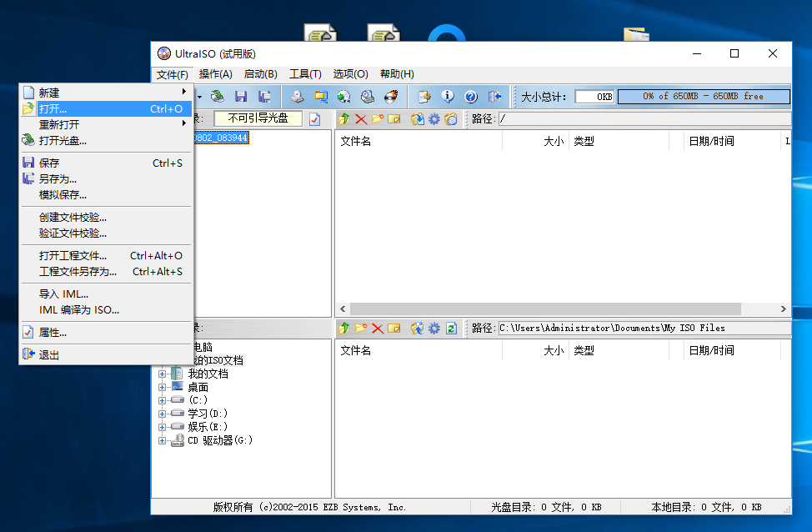Choose 另存为... menu entry

(x=106, y=178)
